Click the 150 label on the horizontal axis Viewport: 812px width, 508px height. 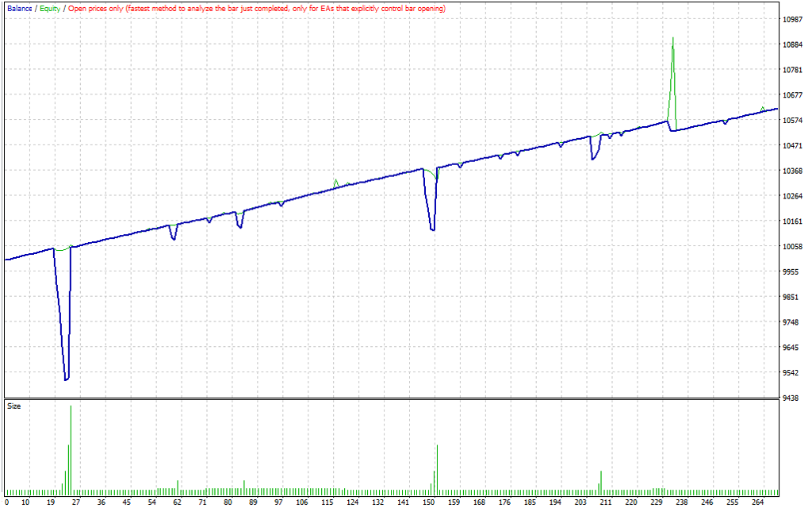coord(428,502)
